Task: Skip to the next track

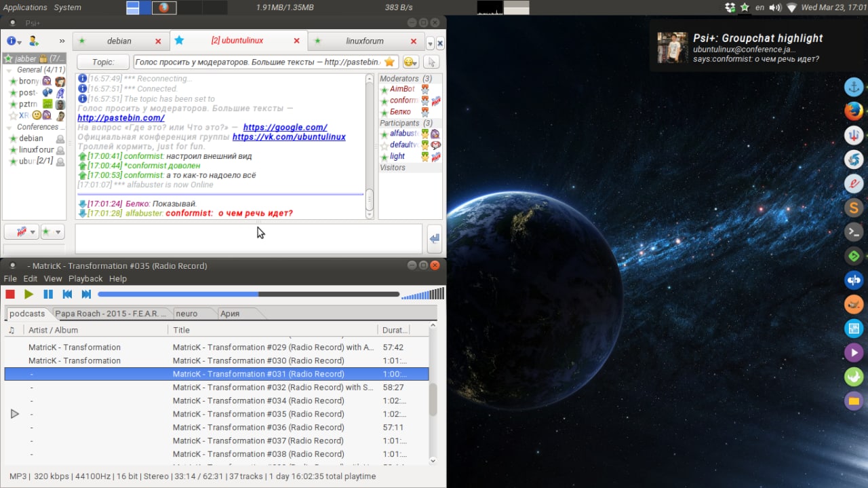Action: (x=86, y=294)
